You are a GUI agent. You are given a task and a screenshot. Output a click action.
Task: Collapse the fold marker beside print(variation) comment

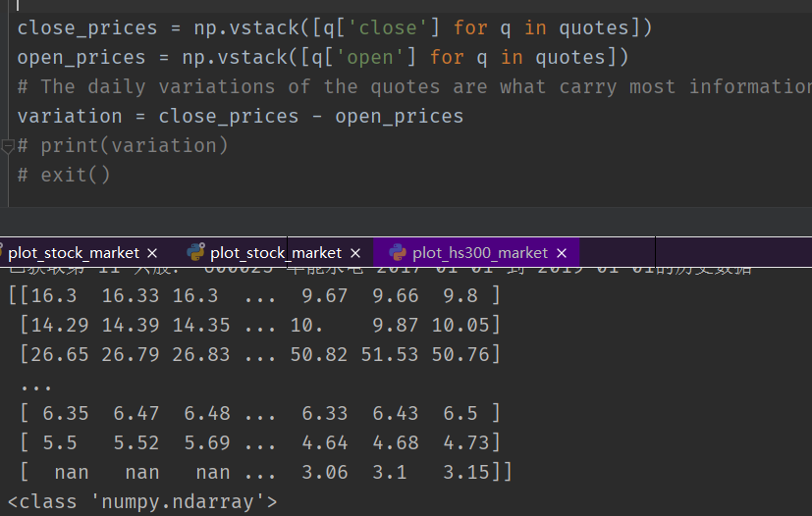pos(7,146)
